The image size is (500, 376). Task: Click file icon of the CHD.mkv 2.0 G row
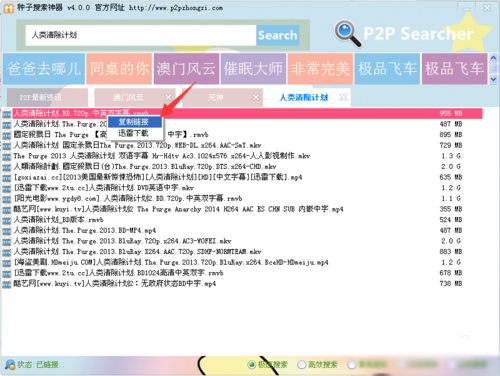point(7,167)
